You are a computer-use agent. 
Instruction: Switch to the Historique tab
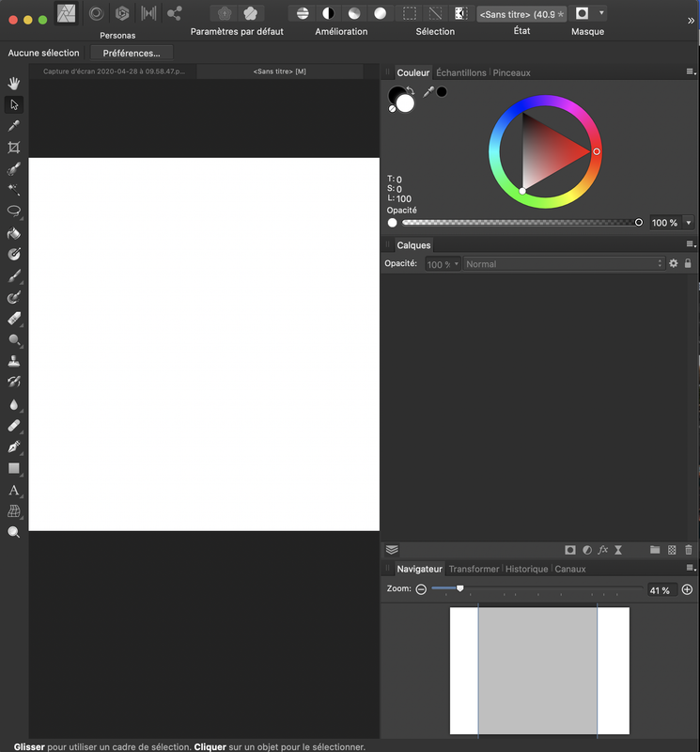click(526, 569)
